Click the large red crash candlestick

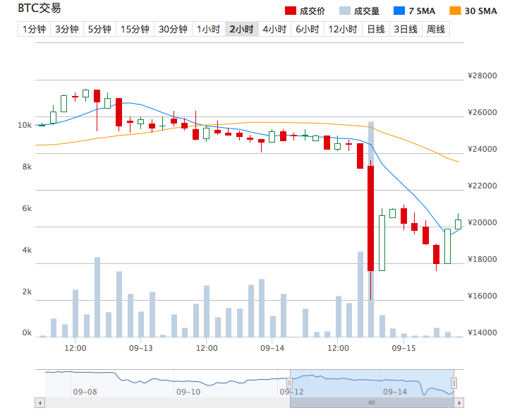pyautogui.click(x=370, y=218)
